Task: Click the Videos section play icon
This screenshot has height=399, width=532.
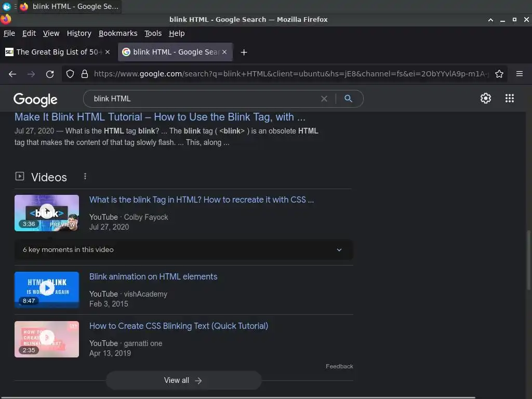Action: point(20,176)
